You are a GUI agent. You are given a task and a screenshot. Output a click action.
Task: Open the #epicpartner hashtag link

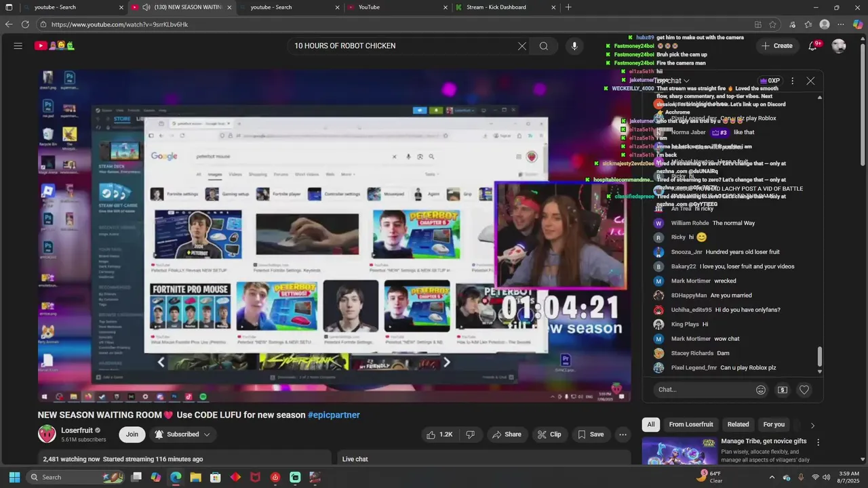[334, 415]
